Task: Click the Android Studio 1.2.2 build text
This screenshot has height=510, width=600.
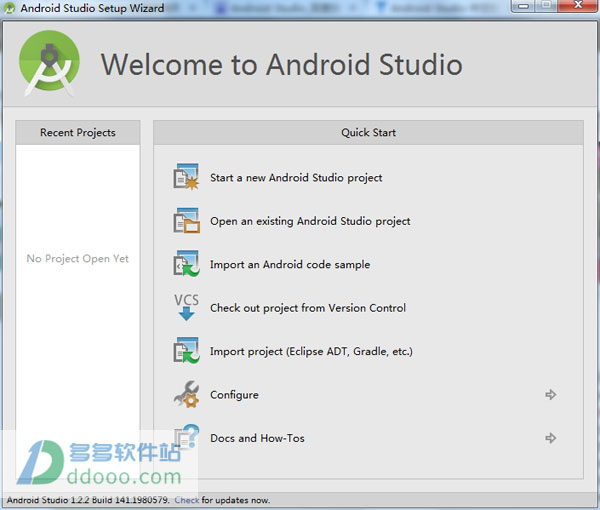Action: tap(88, 500)
